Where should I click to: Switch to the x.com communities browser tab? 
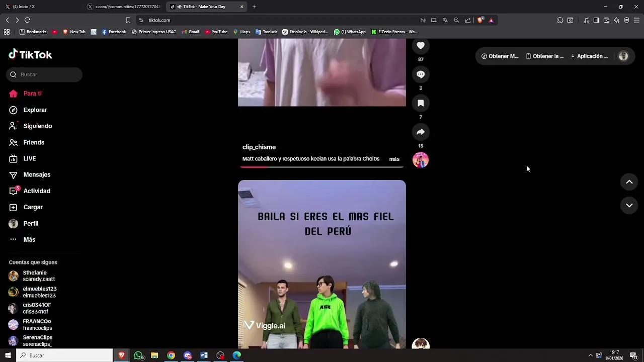click(123, 7)
